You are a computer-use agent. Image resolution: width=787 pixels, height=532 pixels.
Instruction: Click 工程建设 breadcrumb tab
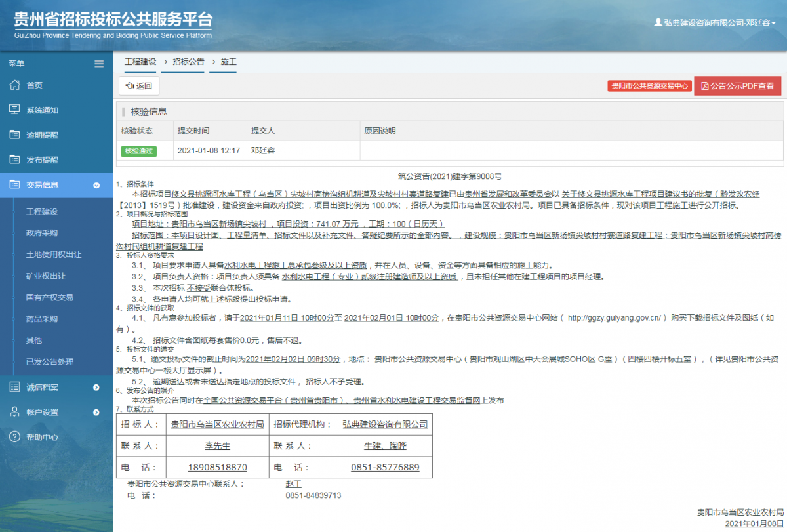coord(140,62)
